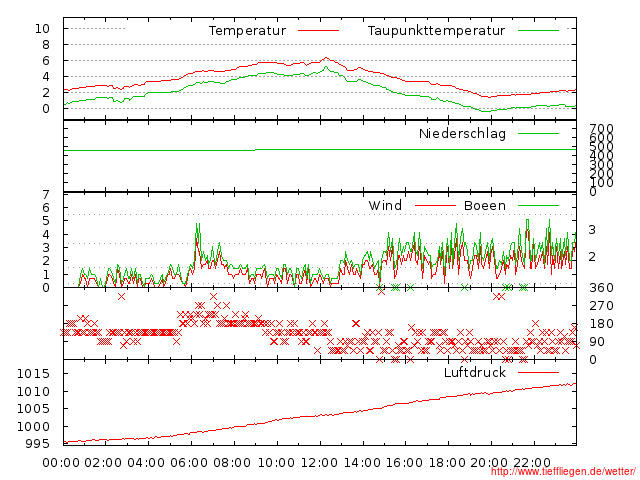
Task: Click the 8 value on temperature axis
Action: 46,44
